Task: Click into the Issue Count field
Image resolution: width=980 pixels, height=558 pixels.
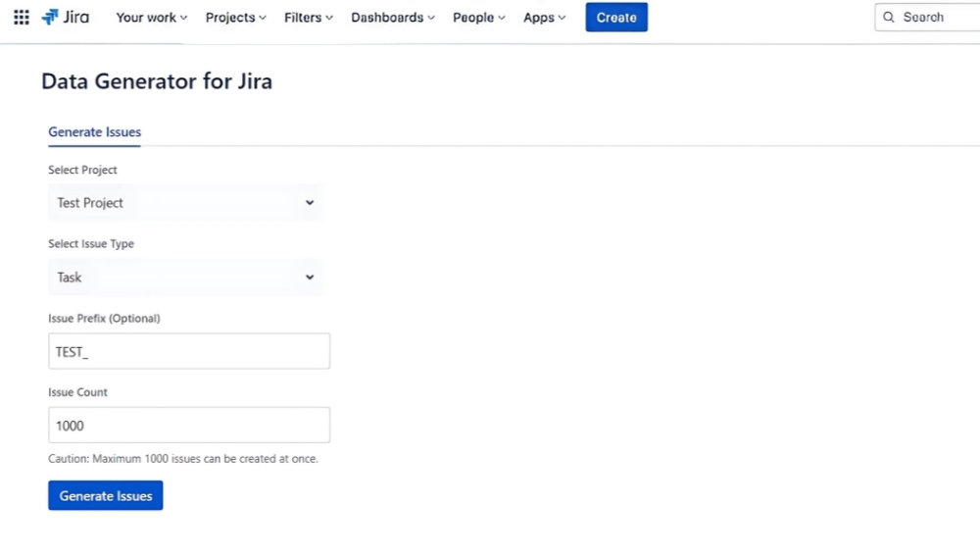Action: (x=189, y=426)
